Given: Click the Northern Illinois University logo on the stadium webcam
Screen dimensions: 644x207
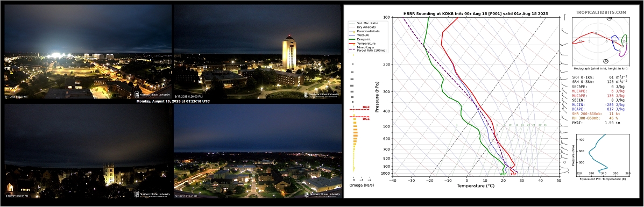Looking at the screenshot, I should pyautogui.click(x=152, y=95).
